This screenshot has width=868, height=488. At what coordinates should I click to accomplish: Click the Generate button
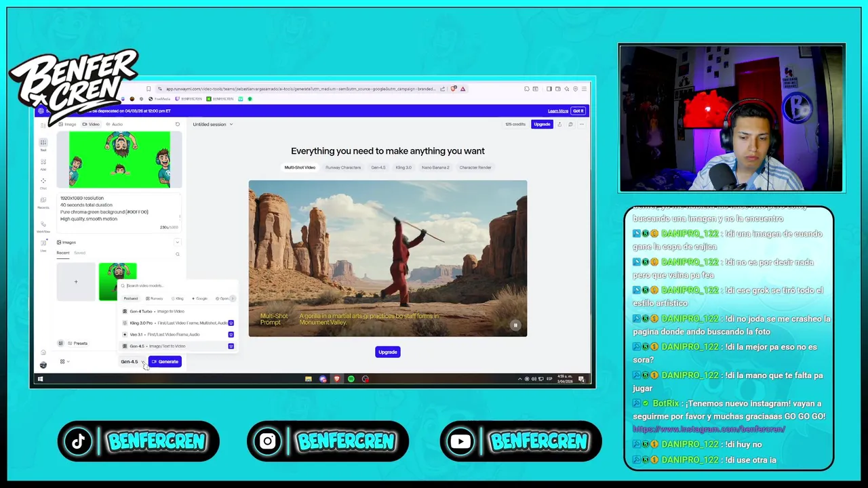pyautogui.click(x=165, y=361)
